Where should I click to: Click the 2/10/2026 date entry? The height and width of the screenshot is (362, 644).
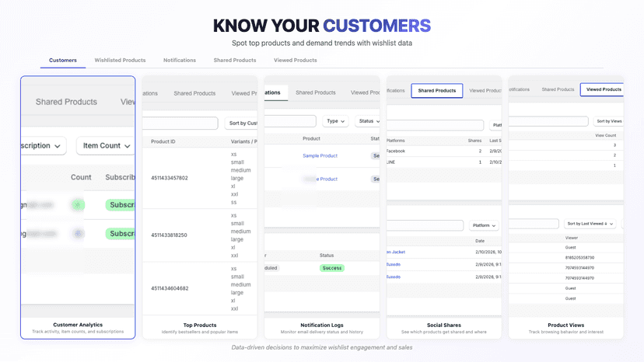pyautogui.click(x=488, y=252)
